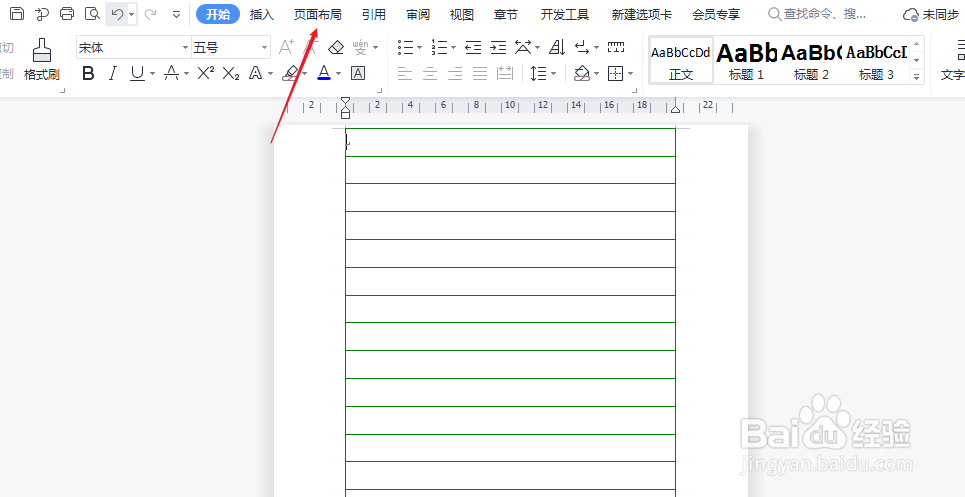Click the borders grid icon
Image resolution: width=965 pixels, height=497 pixels.
click(615, 74)
